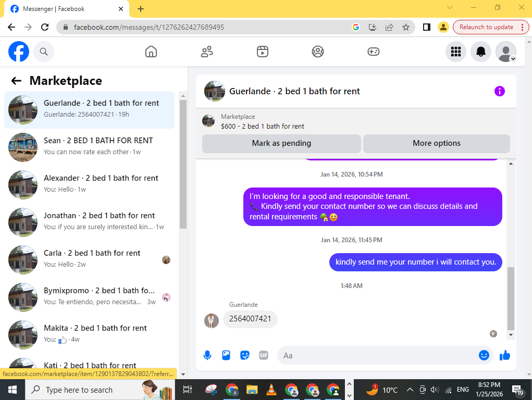Toggle the browser side panel
Image resolution: width=532 pixels, height=400 pixels.
coord(426,27)
